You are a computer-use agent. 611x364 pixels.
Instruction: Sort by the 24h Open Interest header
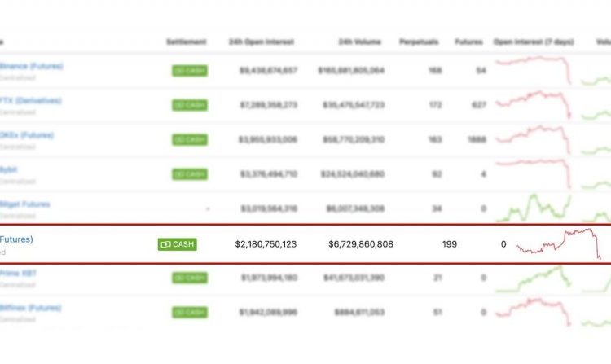[261, 42]
